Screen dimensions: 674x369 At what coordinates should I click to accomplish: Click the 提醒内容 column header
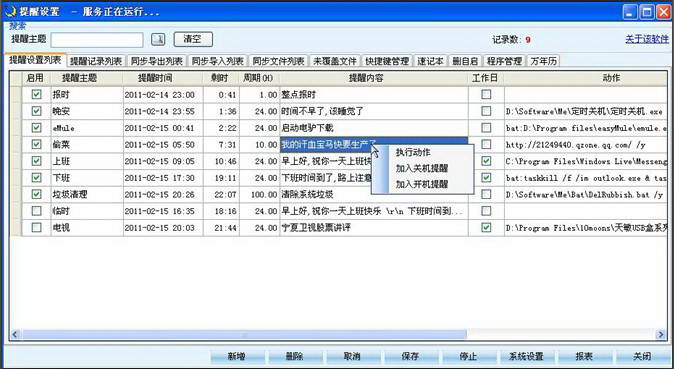click(x=374, y=78)
